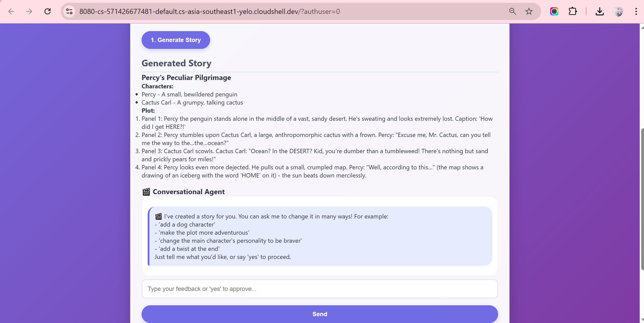Click the clapperboard icon beside Conversational Agent
The width and height of the screenshot is (644, 323).
pos(146,192)
